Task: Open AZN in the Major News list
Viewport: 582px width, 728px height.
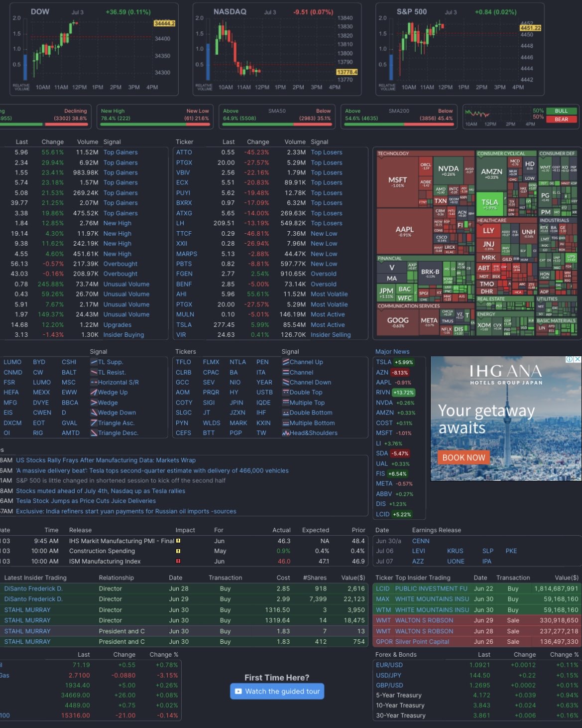Action: click(382, 372)
